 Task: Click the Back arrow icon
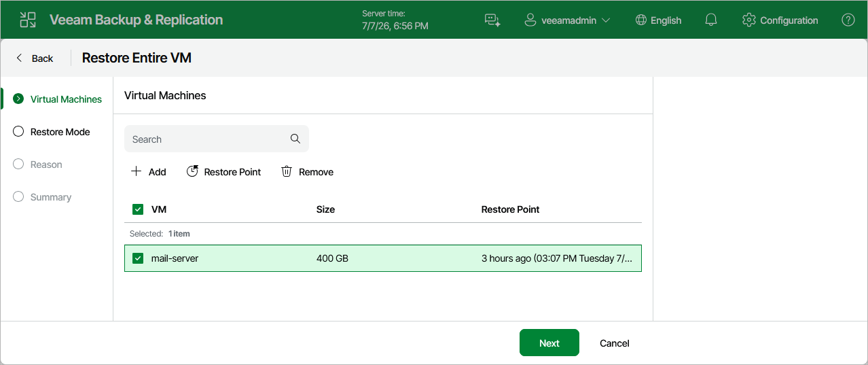click(x=19, y=58)
